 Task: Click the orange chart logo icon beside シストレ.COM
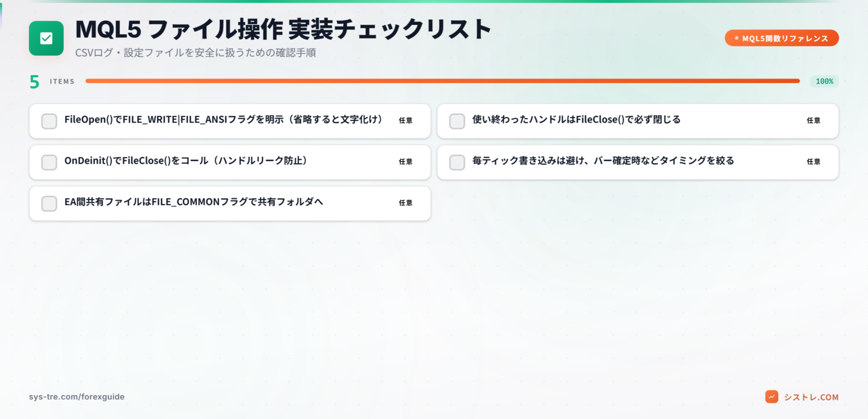[772, 397]
